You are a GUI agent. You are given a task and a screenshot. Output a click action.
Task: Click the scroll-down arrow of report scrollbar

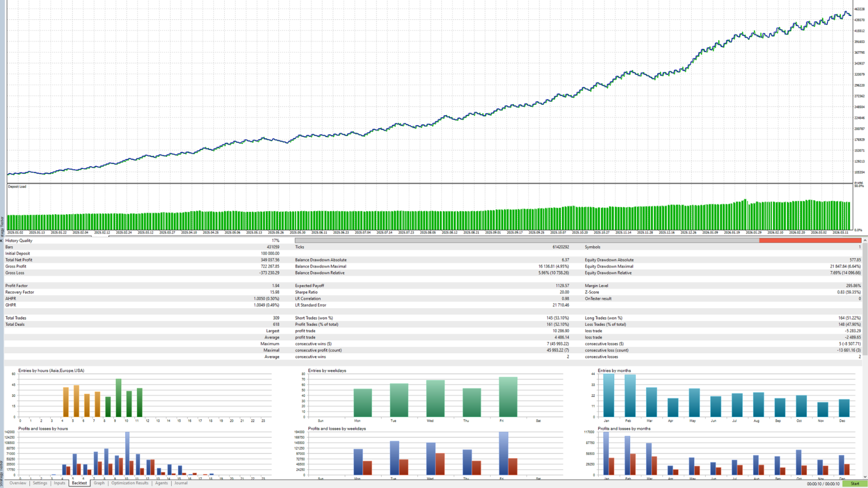coord(865,477)
